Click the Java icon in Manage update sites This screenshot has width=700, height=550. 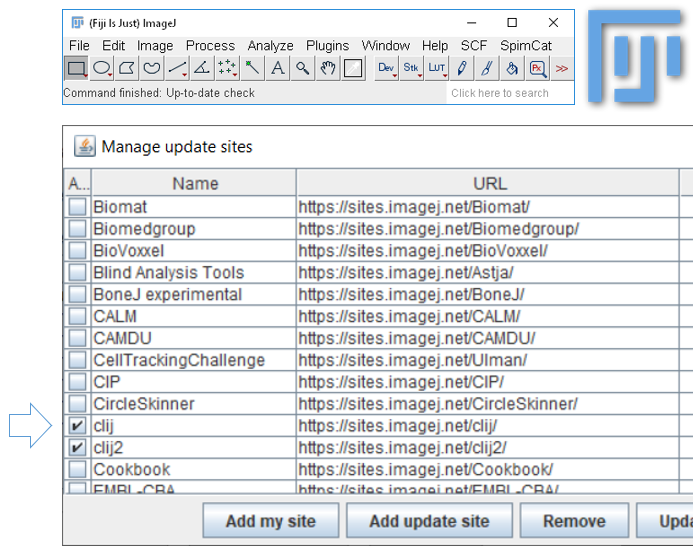click(85, 146)
